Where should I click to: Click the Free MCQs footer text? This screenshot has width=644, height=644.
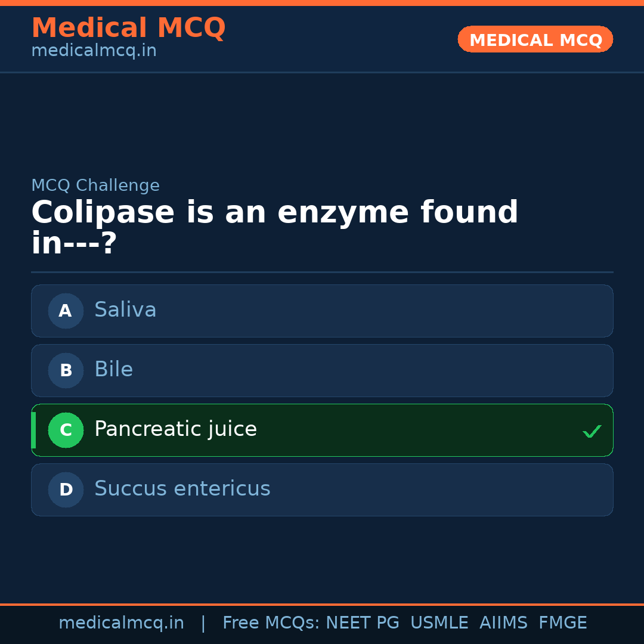[x=271, y=623]
